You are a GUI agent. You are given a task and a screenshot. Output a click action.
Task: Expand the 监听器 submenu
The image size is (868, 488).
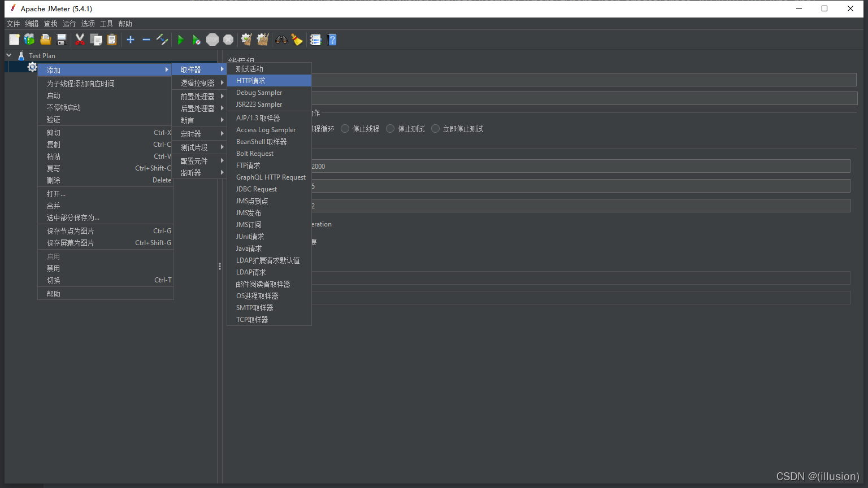tap(191, 173)
